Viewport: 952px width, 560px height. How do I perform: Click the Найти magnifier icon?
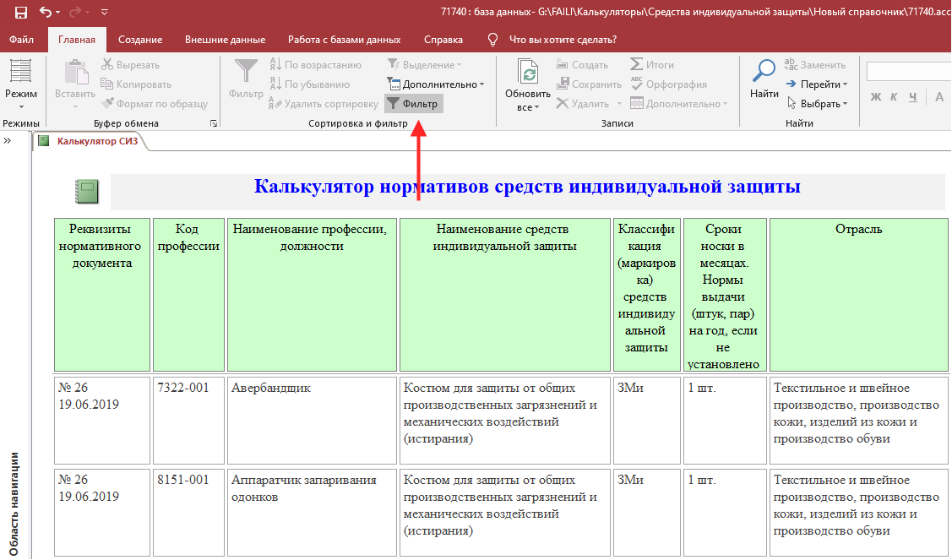click(x=764, y=71)
